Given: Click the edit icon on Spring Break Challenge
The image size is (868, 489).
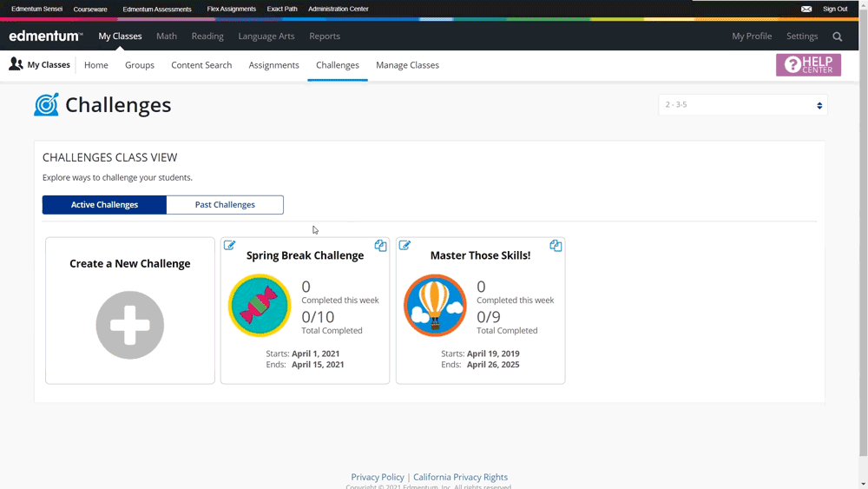Looking at the screenshot, I should pos(230,246).
